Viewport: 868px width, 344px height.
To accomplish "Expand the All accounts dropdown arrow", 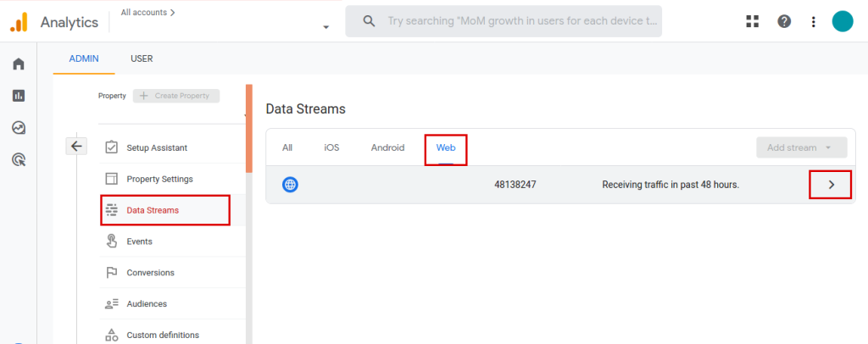I will click(x=326, y=27).
